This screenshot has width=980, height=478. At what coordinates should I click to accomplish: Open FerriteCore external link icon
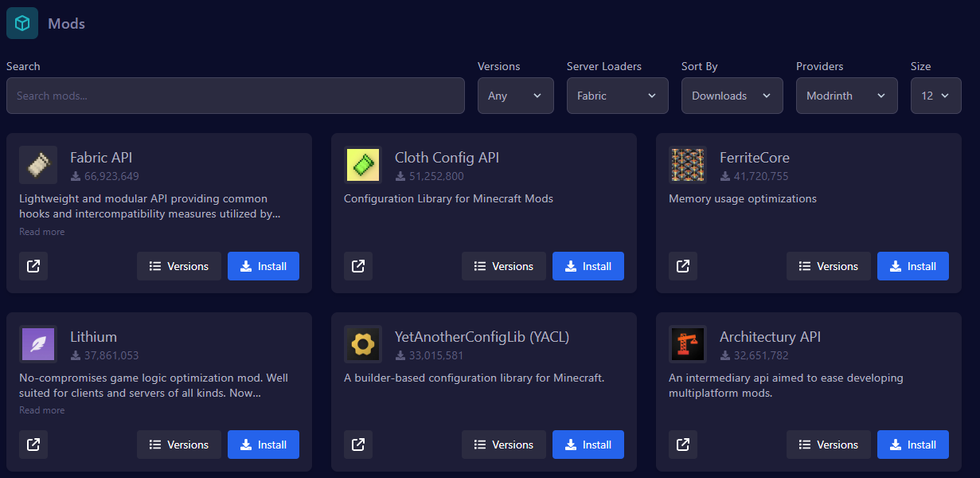coord(683,266)
